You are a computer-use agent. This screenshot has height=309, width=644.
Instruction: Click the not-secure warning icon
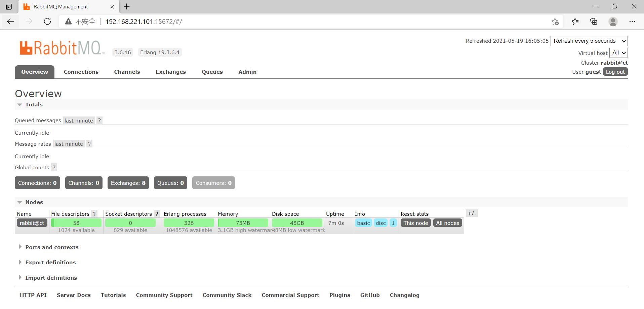[68, 22]
